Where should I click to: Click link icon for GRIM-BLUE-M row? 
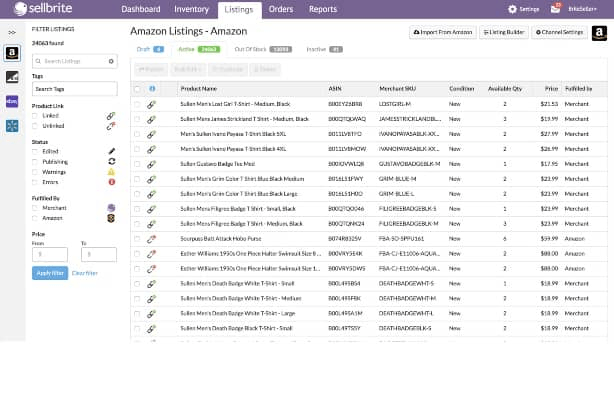click(151, 179)
